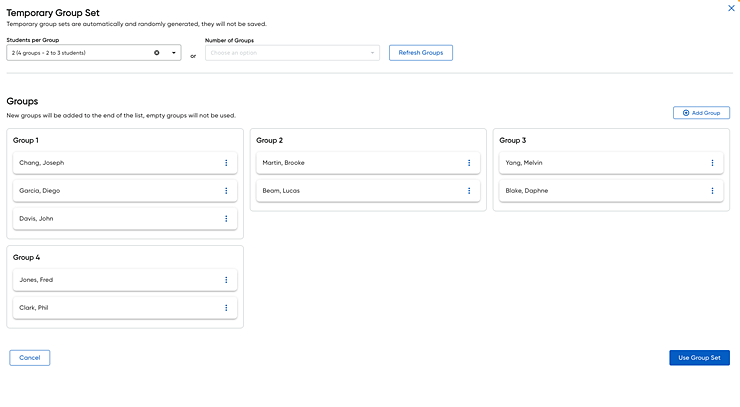
Task: Select the Beam, Lucas student card
Action: point(368,191)
